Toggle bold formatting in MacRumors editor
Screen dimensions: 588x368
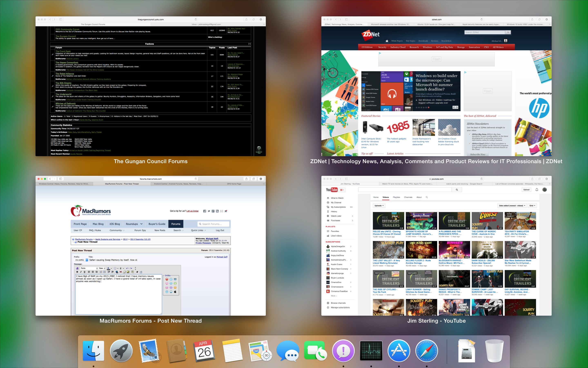click(x=77, y=272)
